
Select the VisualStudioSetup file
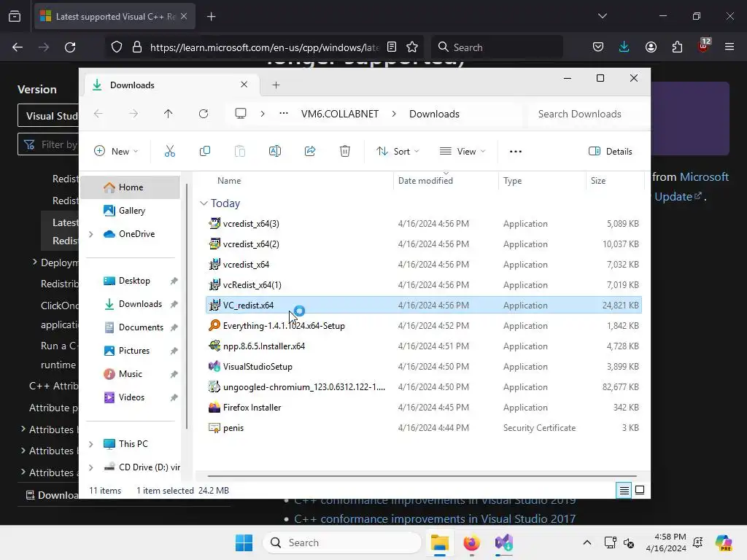click(x=258, y=367)
